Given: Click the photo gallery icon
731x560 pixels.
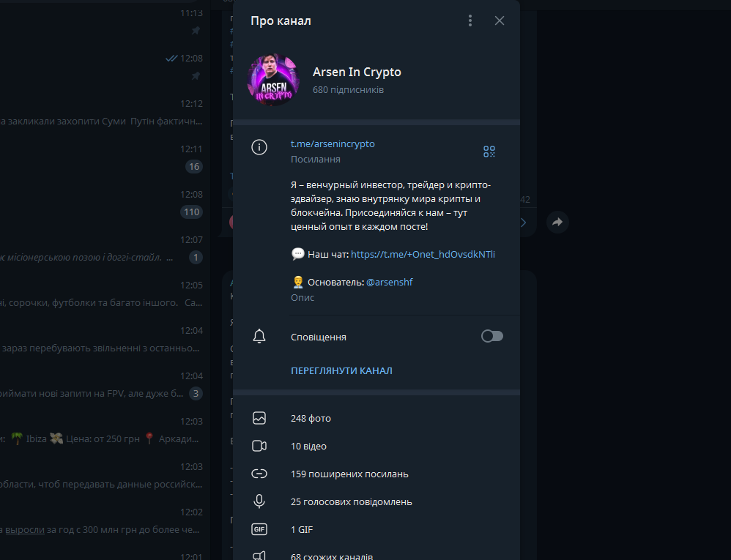Looking at the screenshot, I should 259,418.
